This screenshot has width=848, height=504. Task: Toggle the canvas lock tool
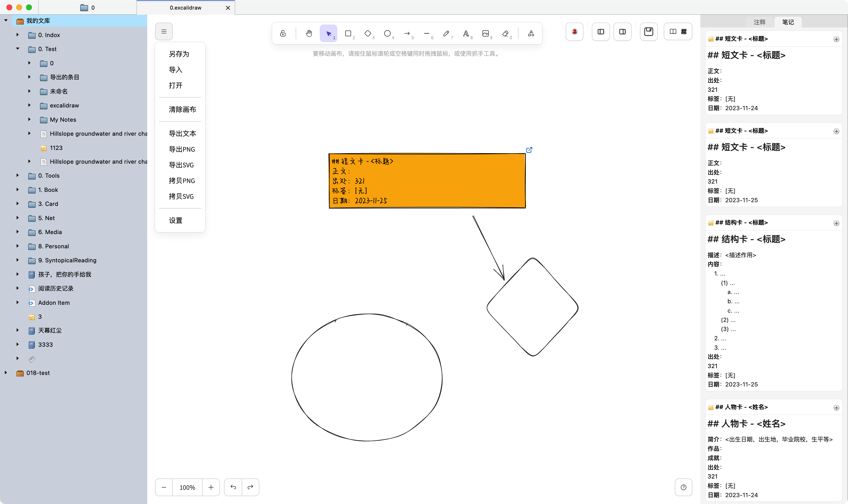pos(283,33)
